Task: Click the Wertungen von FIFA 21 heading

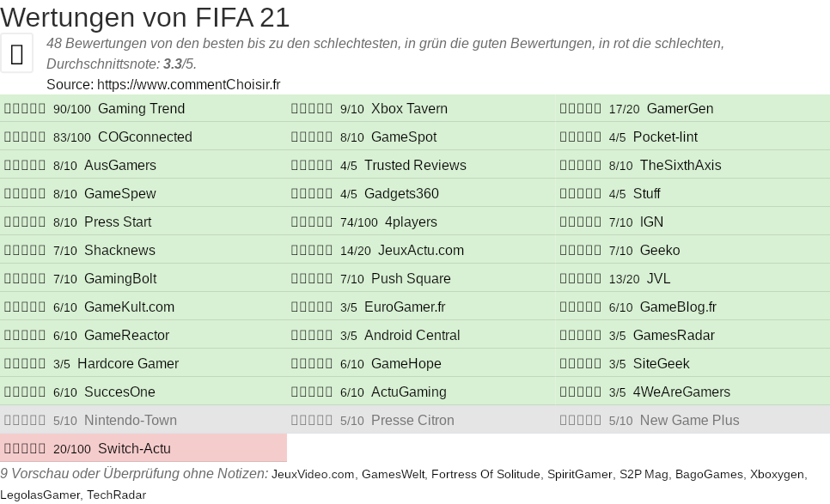Action: pyautogui.click(x=145, y=17)
